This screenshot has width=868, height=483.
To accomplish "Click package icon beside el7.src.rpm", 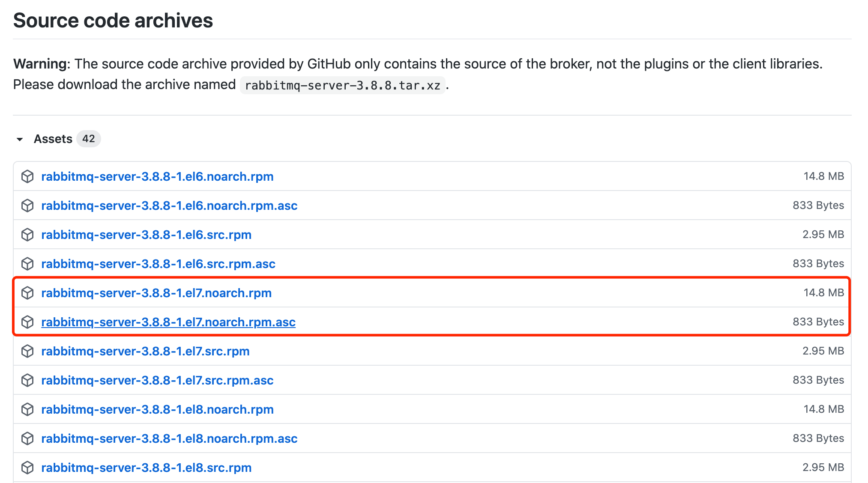I will pos(27,351).
